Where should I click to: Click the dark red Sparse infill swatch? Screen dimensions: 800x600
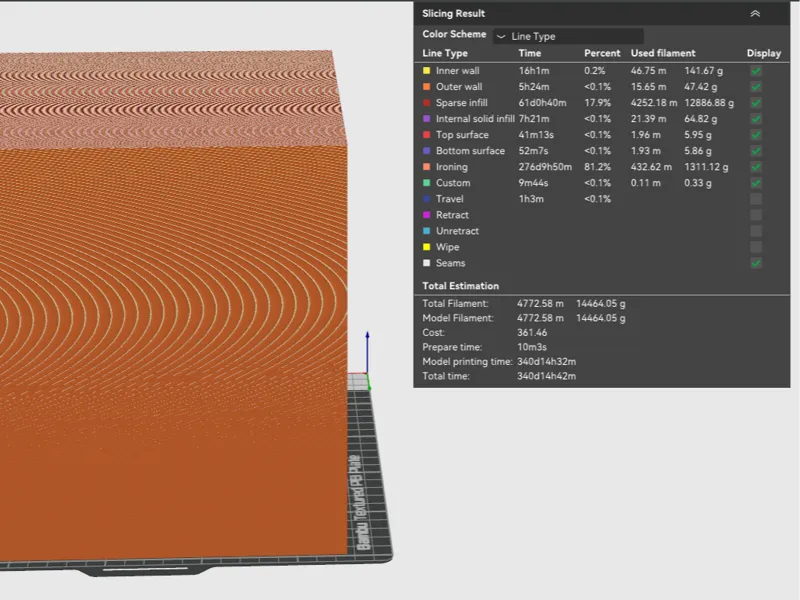point(427,103)
